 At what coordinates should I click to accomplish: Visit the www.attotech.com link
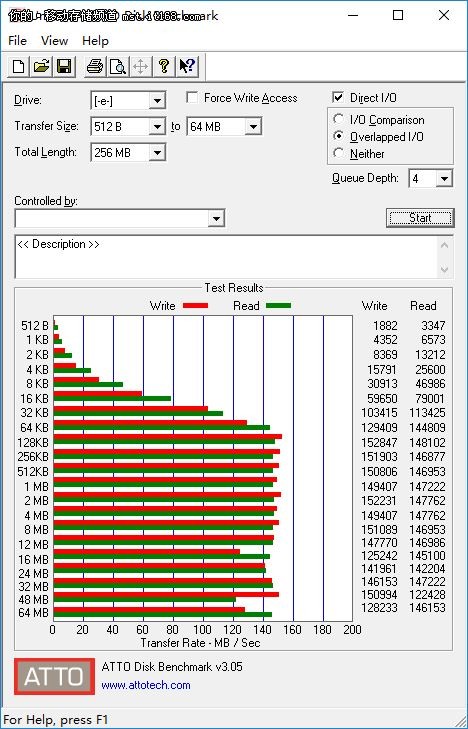pyautogui.click(x=145, y=685)
